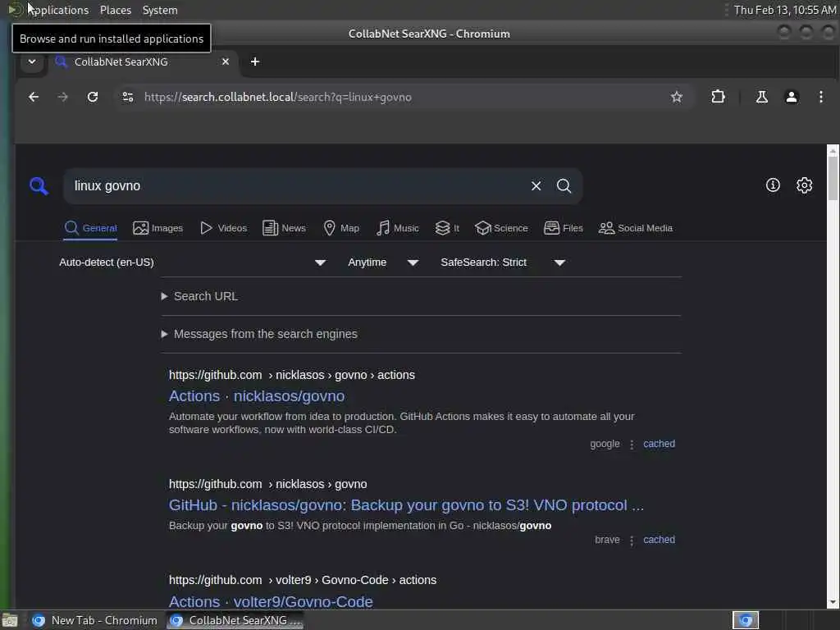Viewport: 840px width, 630px height.
Task: Click the show desktop icon in taskbar
Action: pyautogui.click(x=10, y=620)
